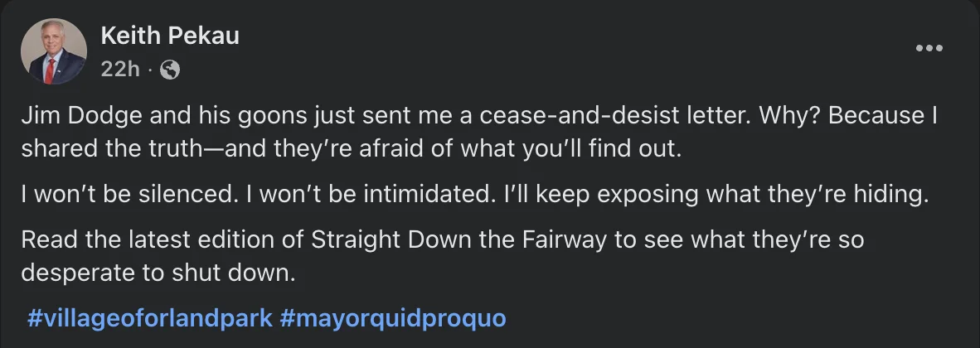980x348 pixels.
Task: Visit the Keith Pekau profile name link
Action: click(170, 36)
